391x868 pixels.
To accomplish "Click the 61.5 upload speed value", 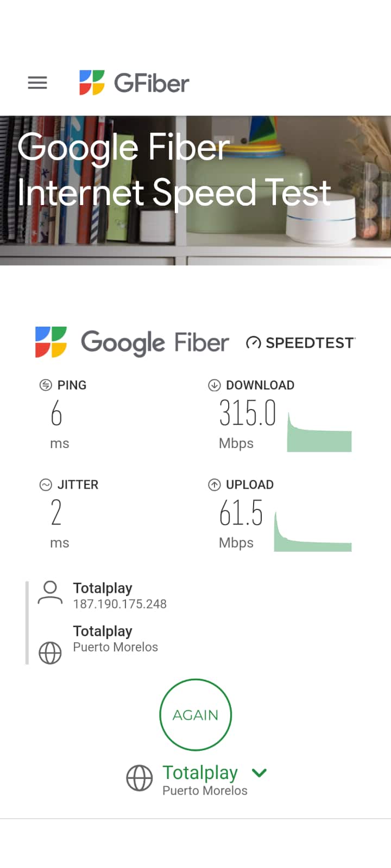I will [241, 513].
